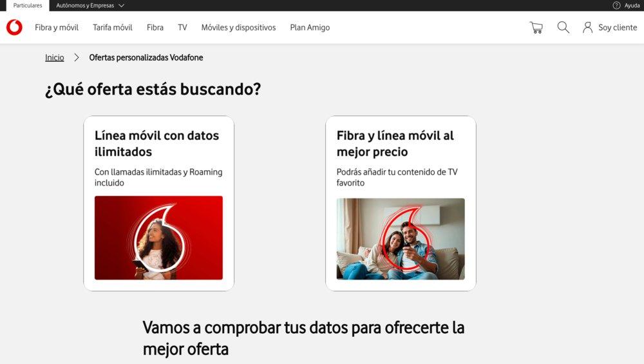Click text Podrás añadir tu contenido de TV favorito

[397, 177]
